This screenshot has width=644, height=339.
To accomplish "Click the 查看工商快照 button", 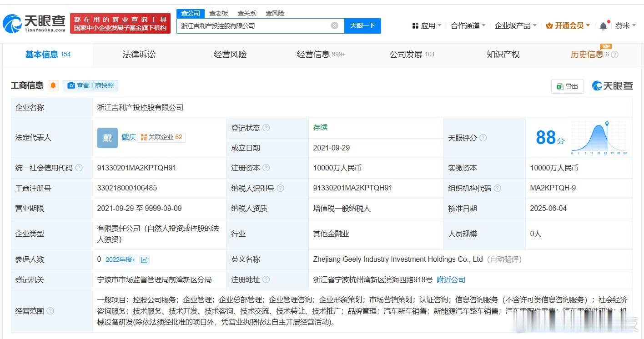I will (91, 85).
